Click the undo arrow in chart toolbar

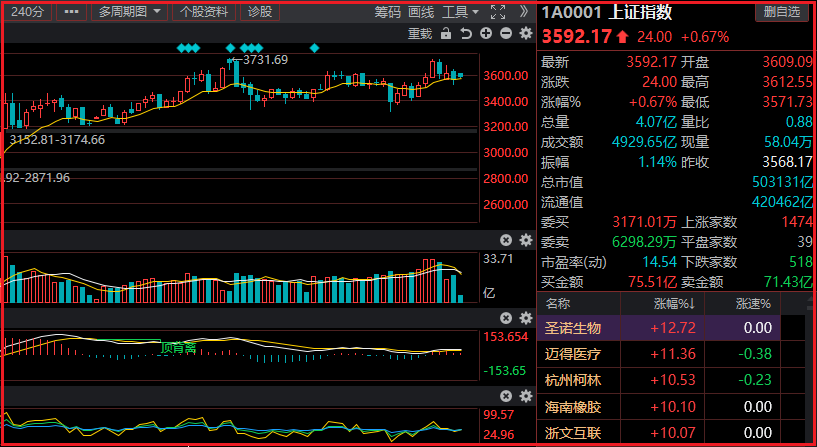tap(466, 34)
